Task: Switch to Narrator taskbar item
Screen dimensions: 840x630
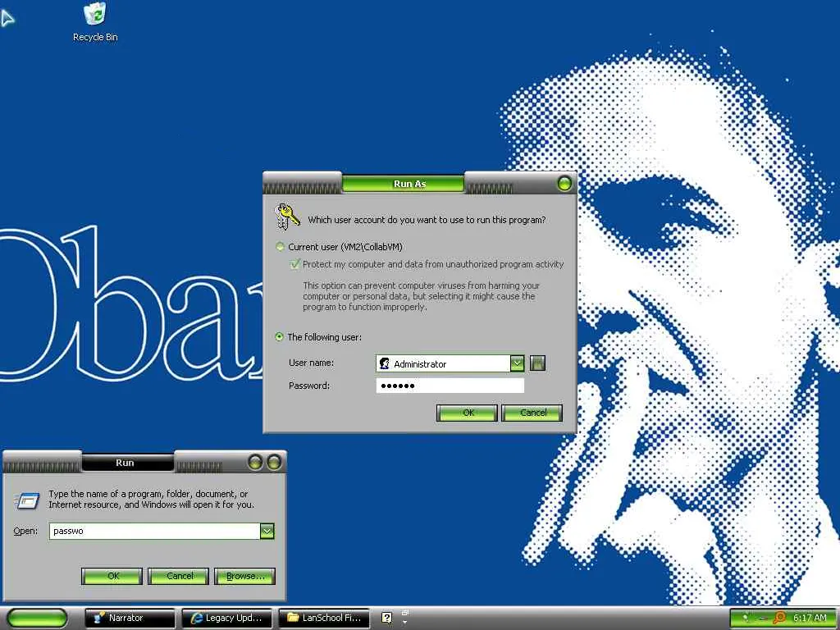Action: 130,618
